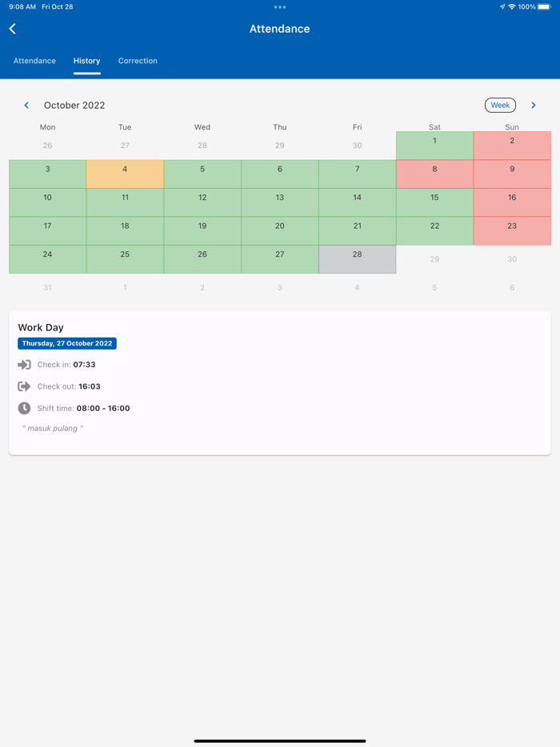Click the ellipsis indicator at screen top
The height and width of the screenshot is (747, 560).
[279, 7]
